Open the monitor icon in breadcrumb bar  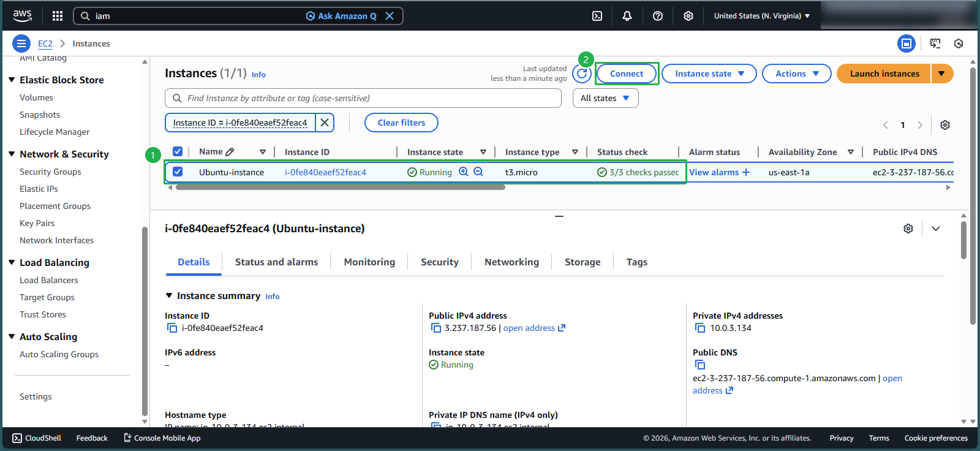[x=935, y=44]
